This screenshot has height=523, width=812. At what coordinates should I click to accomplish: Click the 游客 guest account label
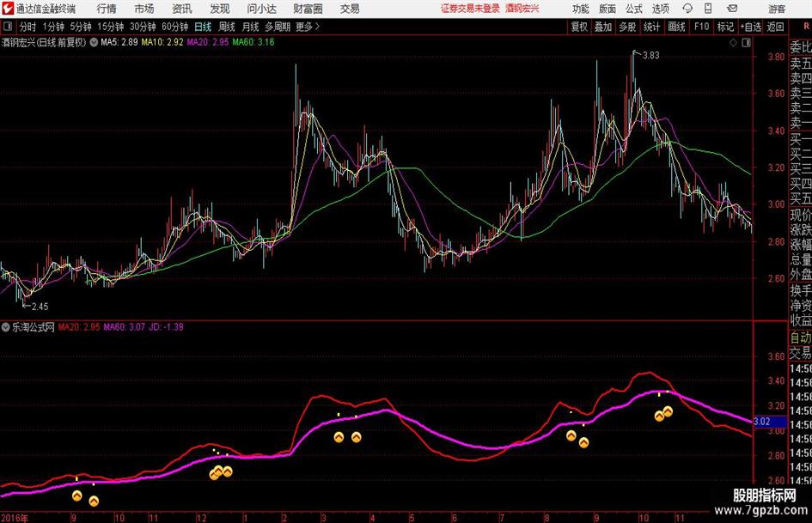[776, 9]
